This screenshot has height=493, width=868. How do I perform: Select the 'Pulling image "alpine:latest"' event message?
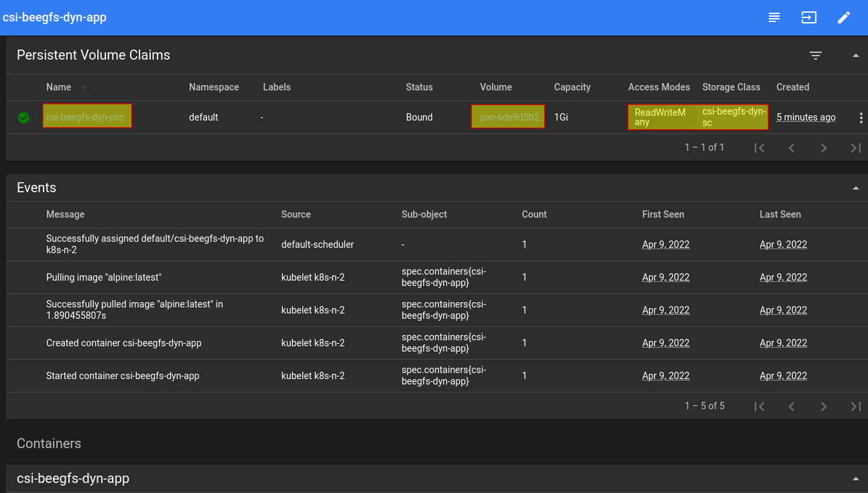point(104,277)
